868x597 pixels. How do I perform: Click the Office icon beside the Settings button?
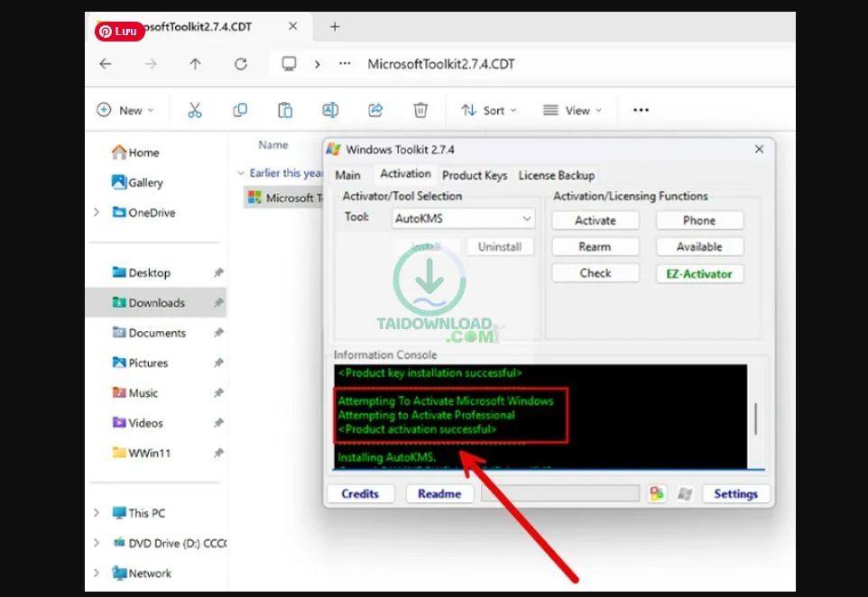(x=656, y=493)
